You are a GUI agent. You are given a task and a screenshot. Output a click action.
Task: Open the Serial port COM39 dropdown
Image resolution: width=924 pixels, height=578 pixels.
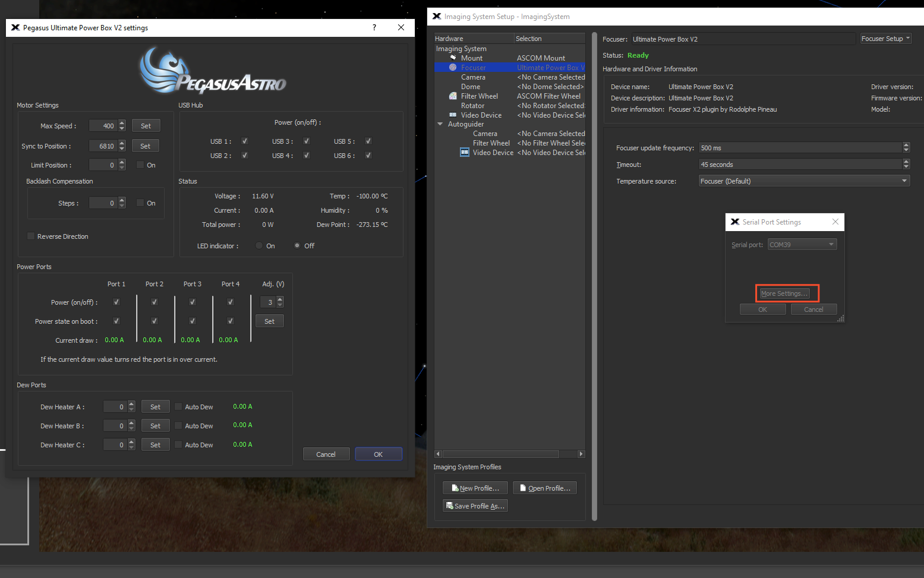pyautogui.click(x=802, y=244)
